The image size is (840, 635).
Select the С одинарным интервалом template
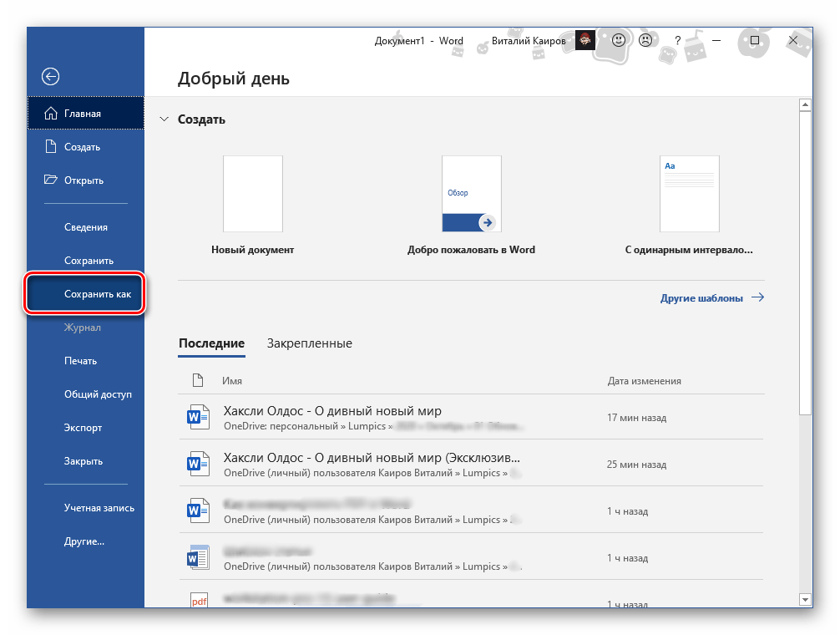(x=689, y=206)
